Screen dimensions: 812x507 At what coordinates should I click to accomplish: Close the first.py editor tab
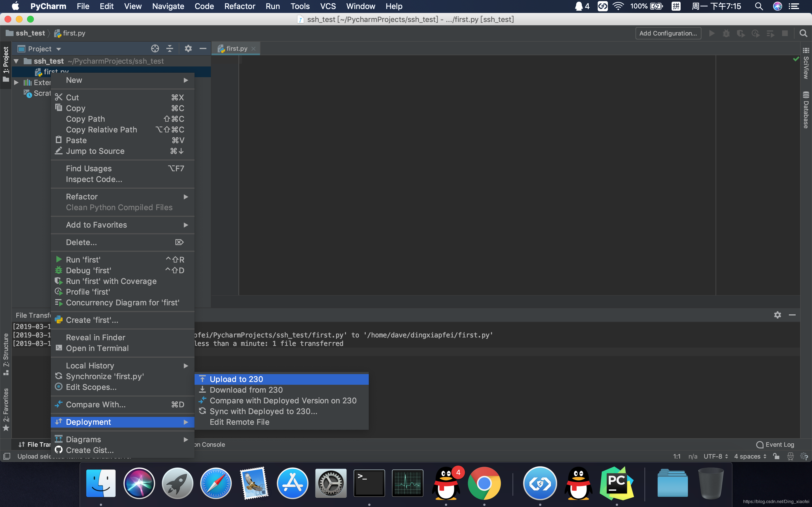click(254, 49)
